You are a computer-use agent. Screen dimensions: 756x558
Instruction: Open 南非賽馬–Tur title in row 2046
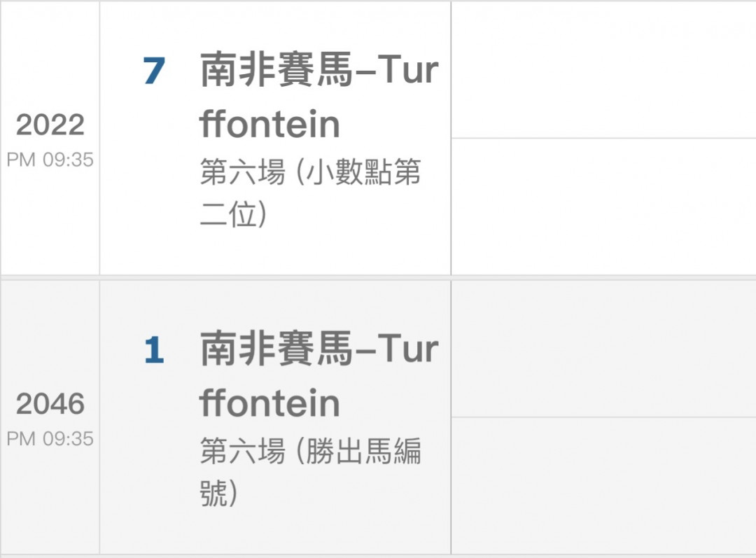click(x=319, y=349)
